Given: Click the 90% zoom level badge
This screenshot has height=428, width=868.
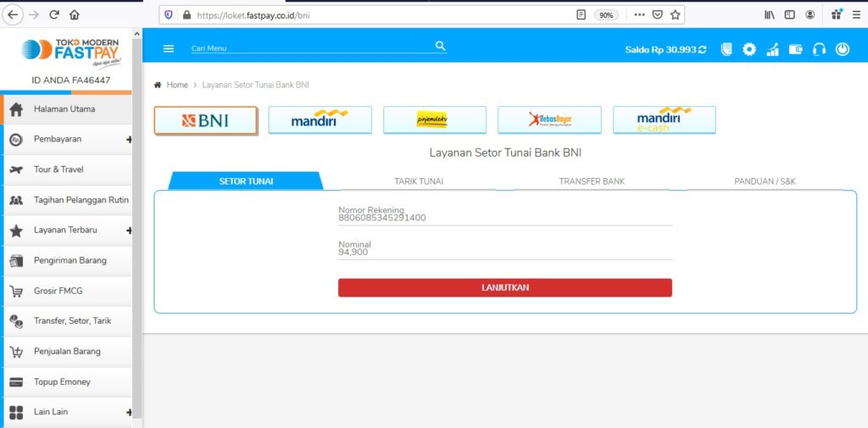Looking at the screenshot, I should tap(606, 15).
